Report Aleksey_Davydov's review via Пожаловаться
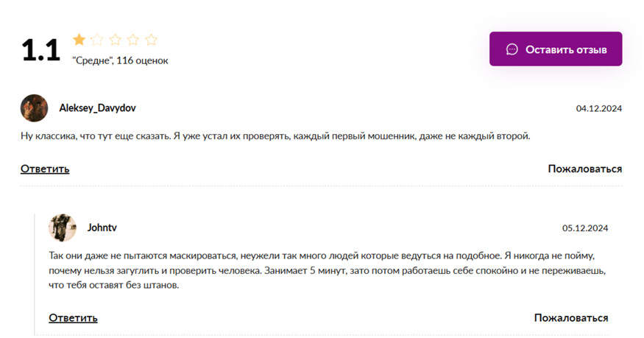 coord(585,169)
